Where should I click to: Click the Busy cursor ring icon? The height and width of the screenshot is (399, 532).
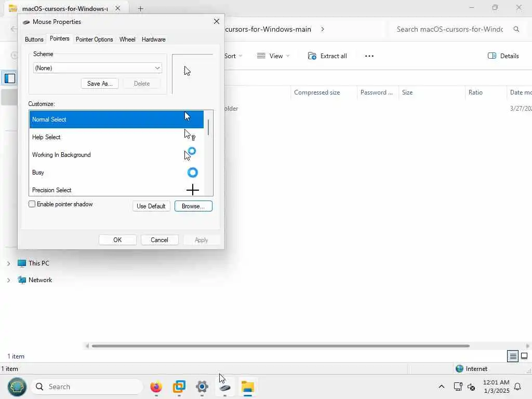192,172
